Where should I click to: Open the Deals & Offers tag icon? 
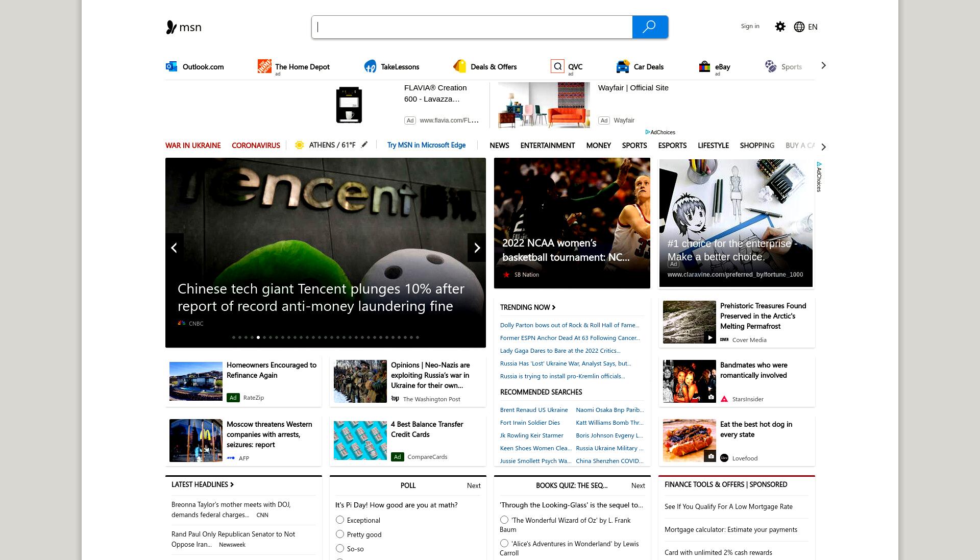coord(460,66)
